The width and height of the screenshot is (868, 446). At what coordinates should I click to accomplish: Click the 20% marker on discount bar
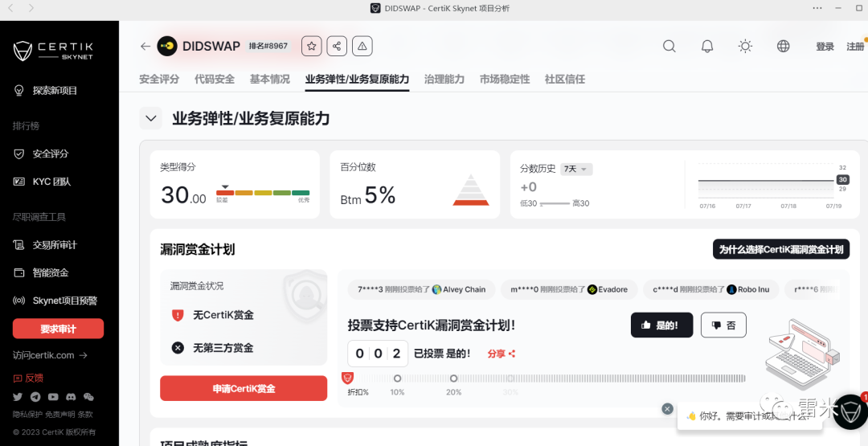coord(453,378)
